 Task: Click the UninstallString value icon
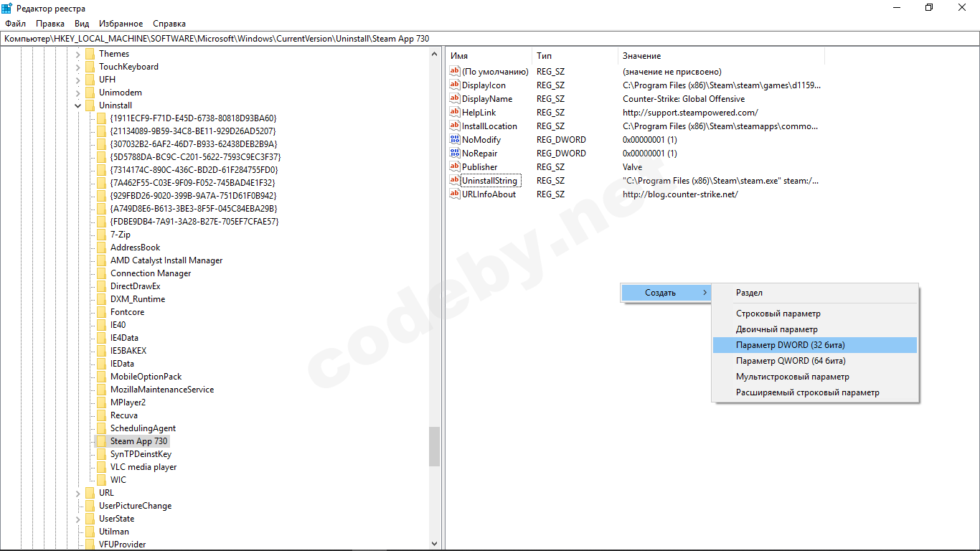pyautogui.click(x=454, y=180)
